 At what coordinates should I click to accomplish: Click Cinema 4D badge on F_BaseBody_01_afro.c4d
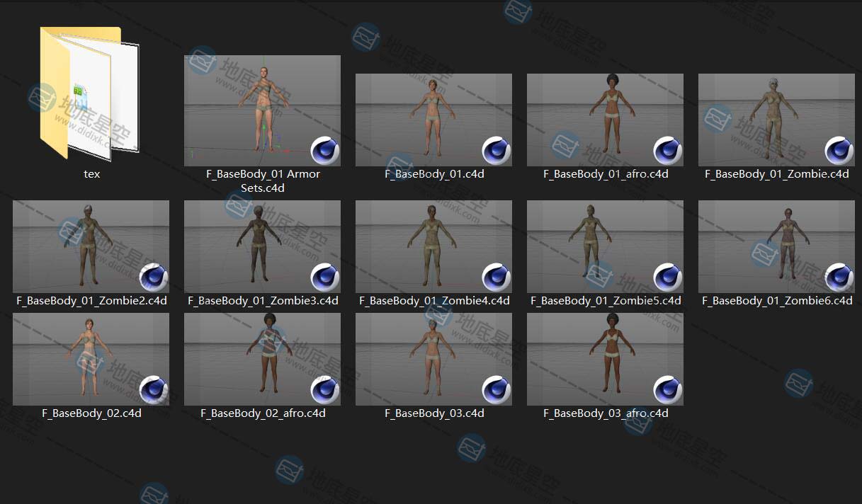pyautogui.click(x=668, y=151)
